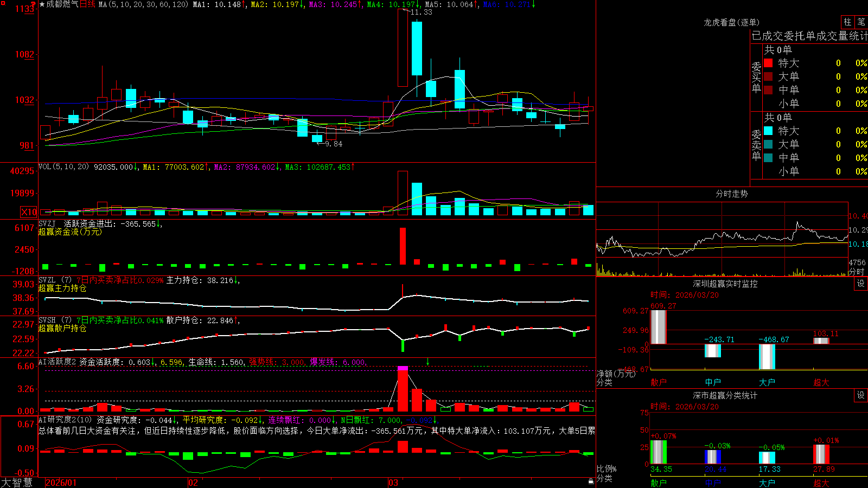Viewport: 868px width, 488px height.
Task: Click the 委卖单 section label
Action: click(756, 145)
